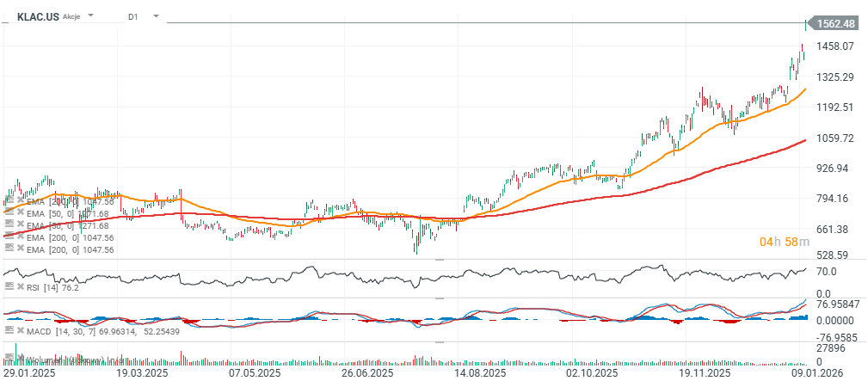The image size is (868, 387).
Task: Click the resize handle above the RSI panel
Action: pos(439,259)
